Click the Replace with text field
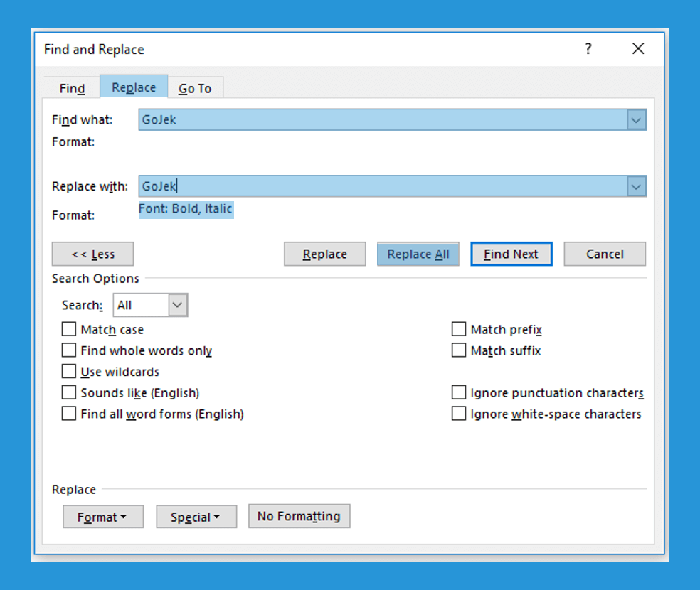This screenshot has height=590, width=700. click(x=383, y=186)
